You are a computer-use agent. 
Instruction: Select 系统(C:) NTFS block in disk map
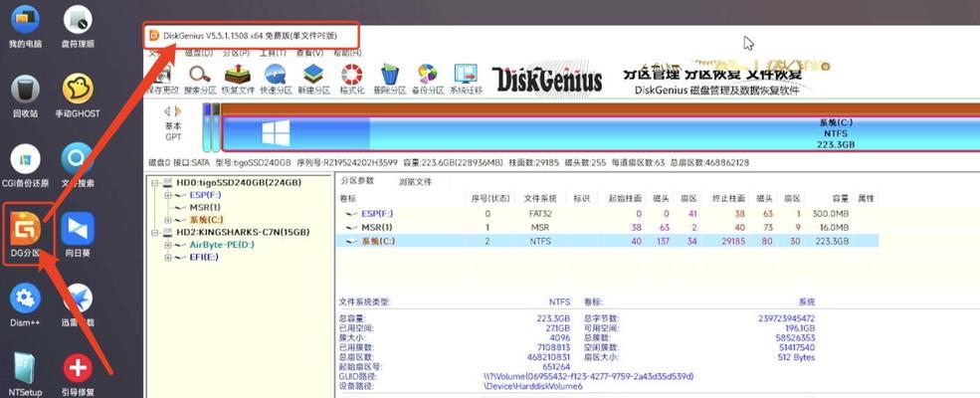pyautogui.click(x=601, y=133)
